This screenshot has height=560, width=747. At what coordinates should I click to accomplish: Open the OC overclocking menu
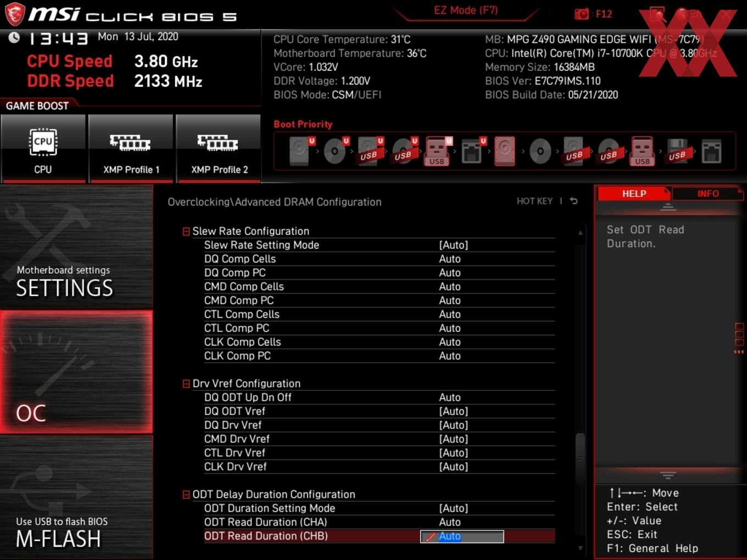[x=76, y=372]
